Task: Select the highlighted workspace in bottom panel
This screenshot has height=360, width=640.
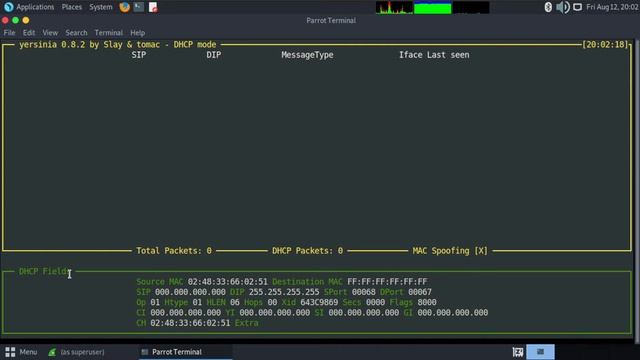Action: [540, 352]
